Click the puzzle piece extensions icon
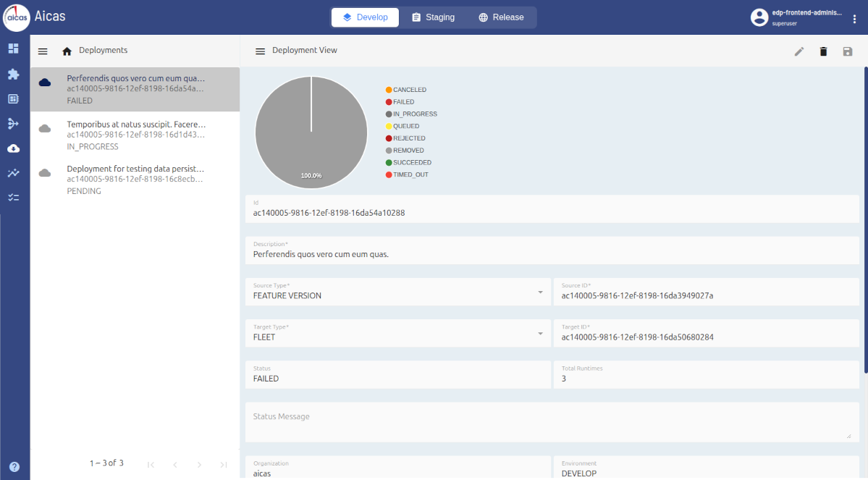 (x=13, y=74)
